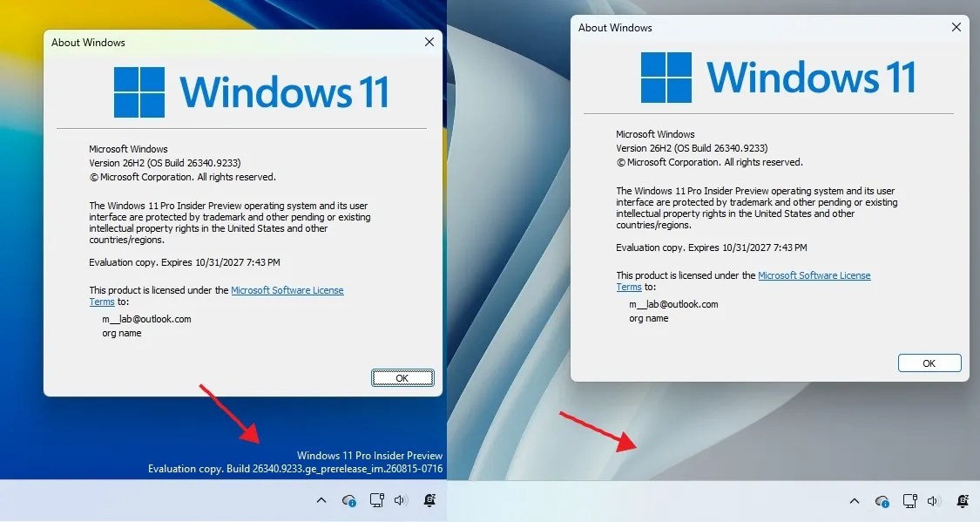Close the About Windows dialog on gray wallpaper
980x522 pixels.
[x=956, y=27]
